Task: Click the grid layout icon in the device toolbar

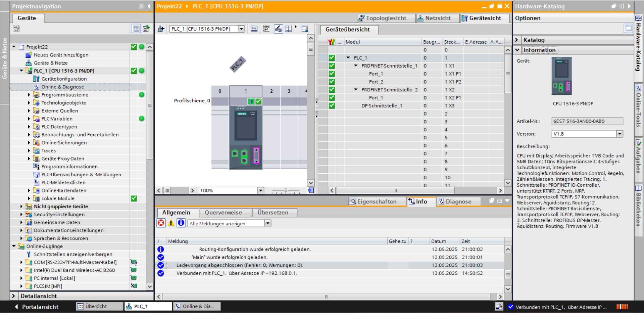Action: point(289,29)
